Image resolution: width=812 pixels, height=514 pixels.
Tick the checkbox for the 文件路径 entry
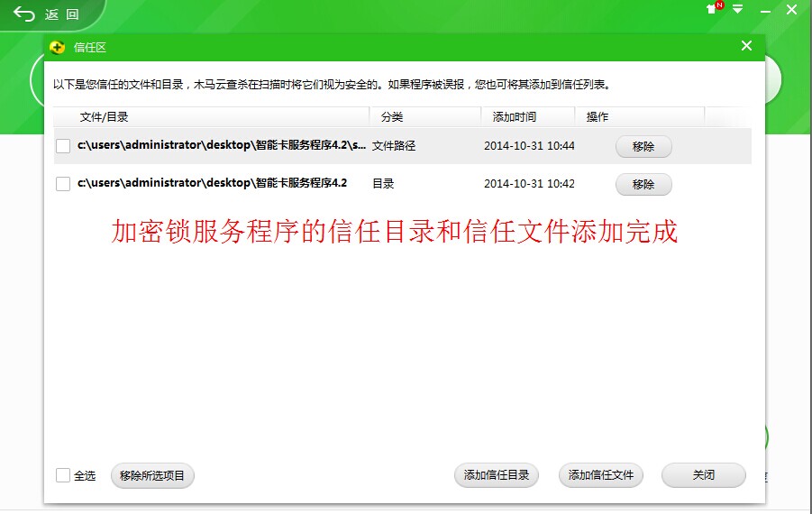point(63,146)
